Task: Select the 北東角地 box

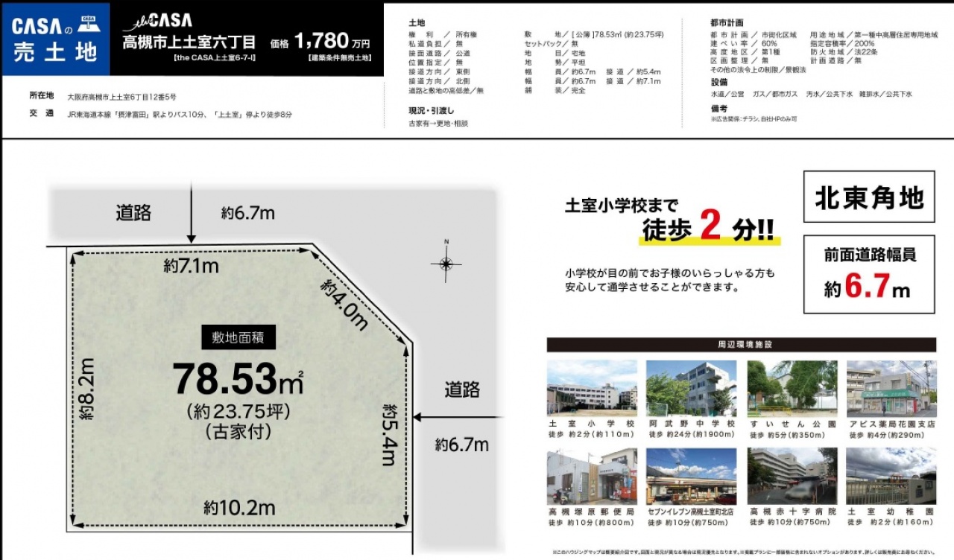Action: (x=869, y=197)
